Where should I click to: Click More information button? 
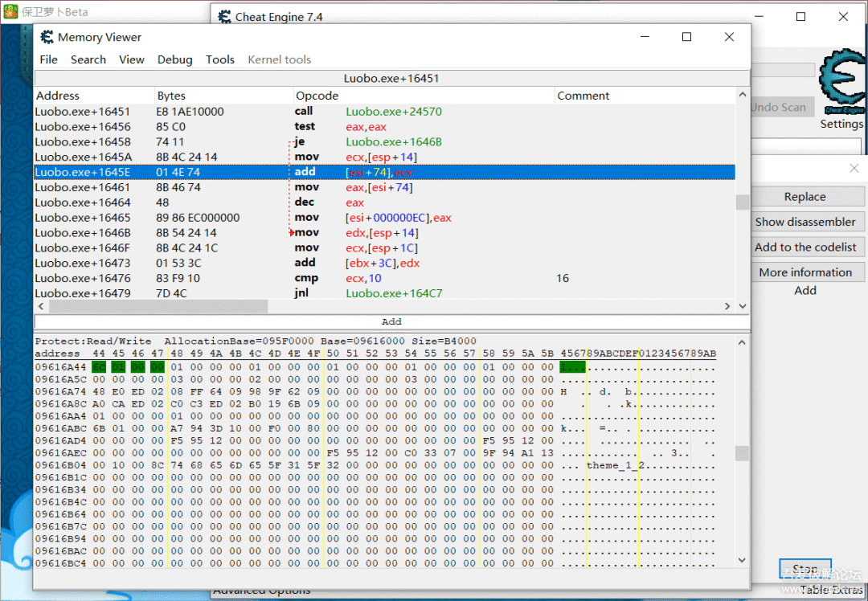807,272
